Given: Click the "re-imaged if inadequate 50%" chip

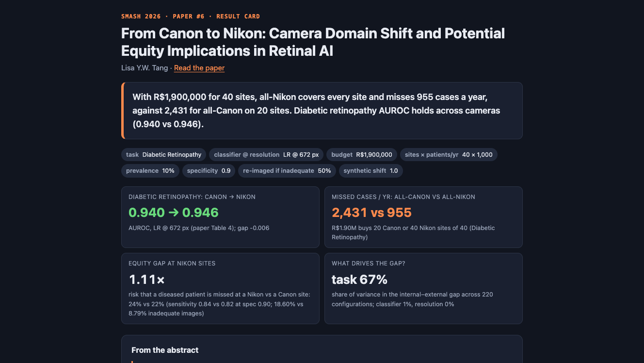Looking at the screenshot, I should pos(287,171).
